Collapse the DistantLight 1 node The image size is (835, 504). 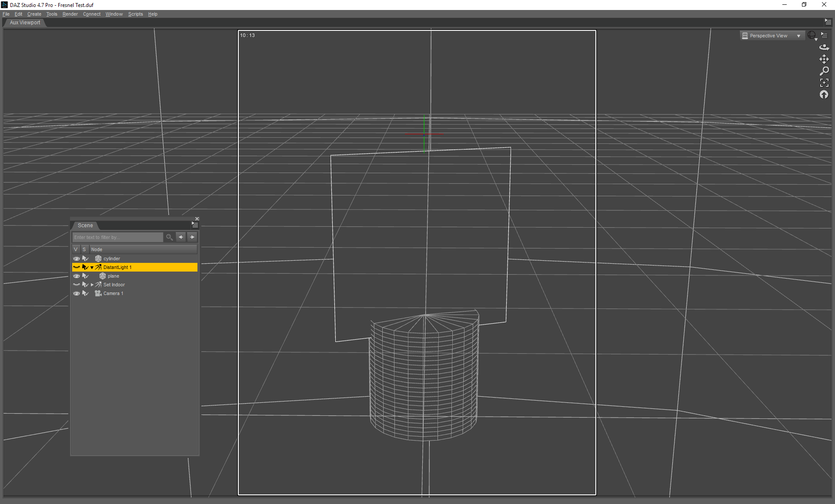(x=92, y=267)
